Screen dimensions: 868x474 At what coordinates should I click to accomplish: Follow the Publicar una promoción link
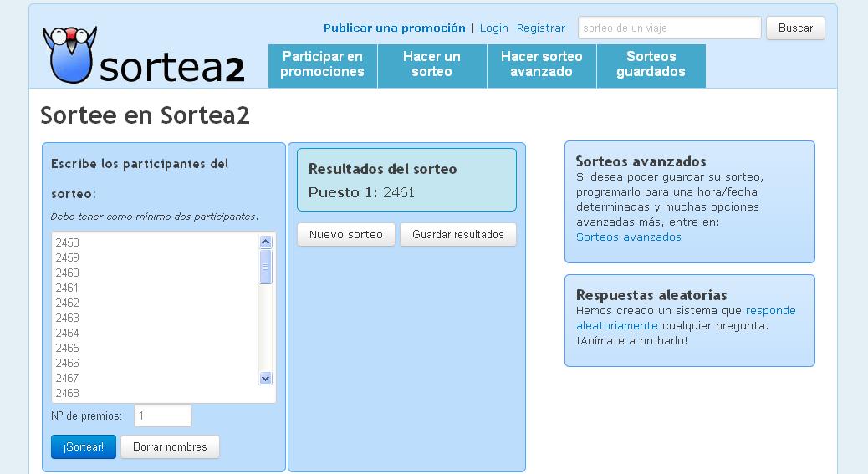pos(394,28)
